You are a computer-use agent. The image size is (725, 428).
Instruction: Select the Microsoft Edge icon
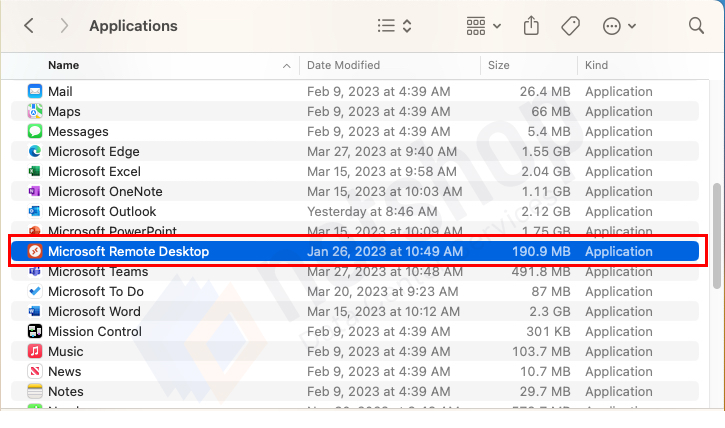point(35,151)
